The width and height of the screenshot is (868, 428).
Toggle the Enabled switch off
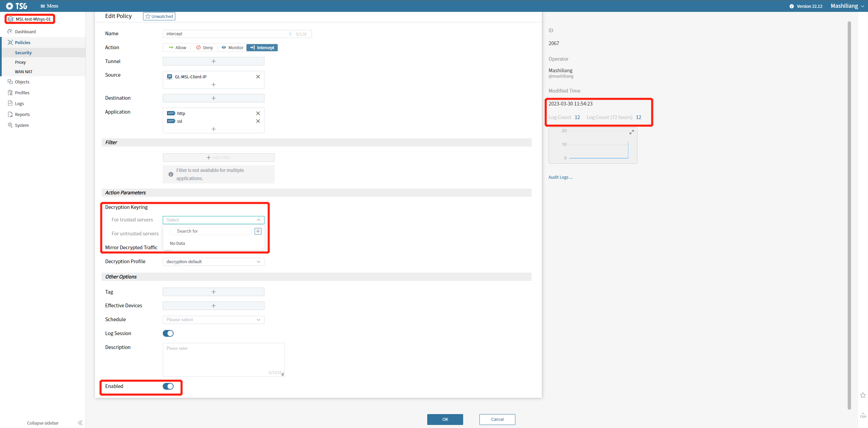[168, 386]
